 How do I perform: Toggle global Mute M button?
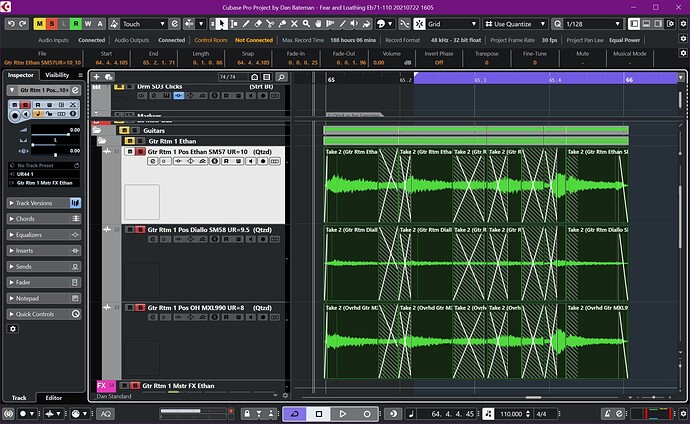click(x=40, y=24)
